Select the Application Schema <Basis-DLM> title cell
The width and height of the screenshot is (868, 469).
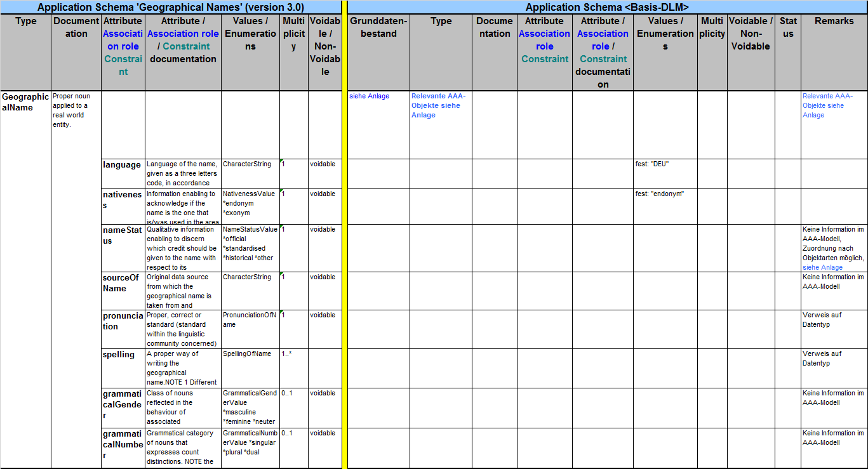[608, 7]
